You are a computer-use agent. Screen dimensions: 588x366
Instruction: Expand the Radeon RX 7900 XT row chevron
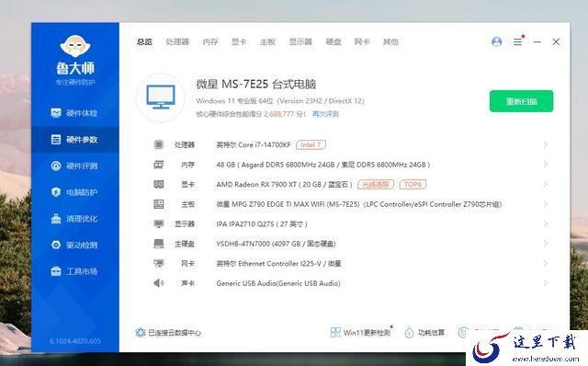click(x=546, y=184)
